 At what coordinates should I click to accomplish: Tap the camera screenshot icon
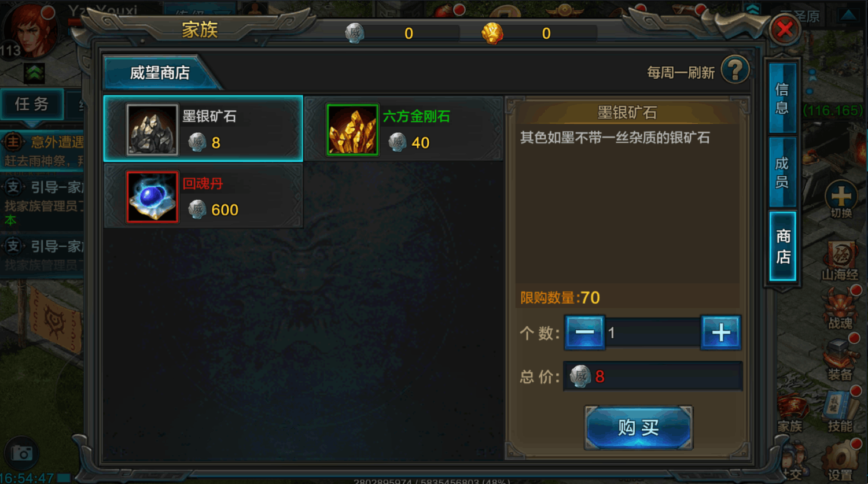22,453
